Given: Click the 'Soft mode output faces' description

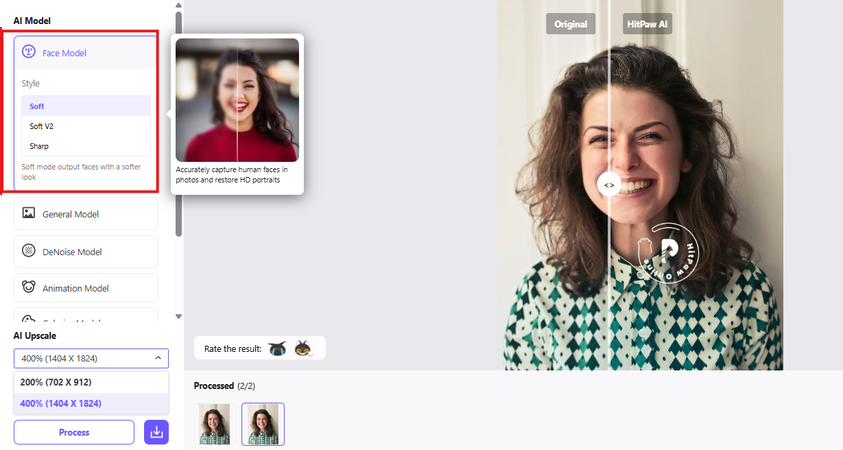Looking at the screenshot, I should click(81, 172).
